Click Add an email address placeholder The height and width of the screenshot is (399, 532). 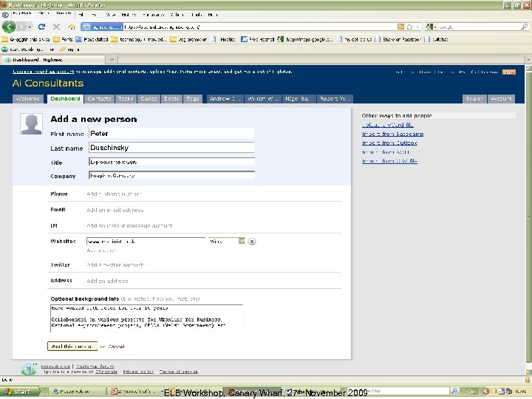click(115, 210)
